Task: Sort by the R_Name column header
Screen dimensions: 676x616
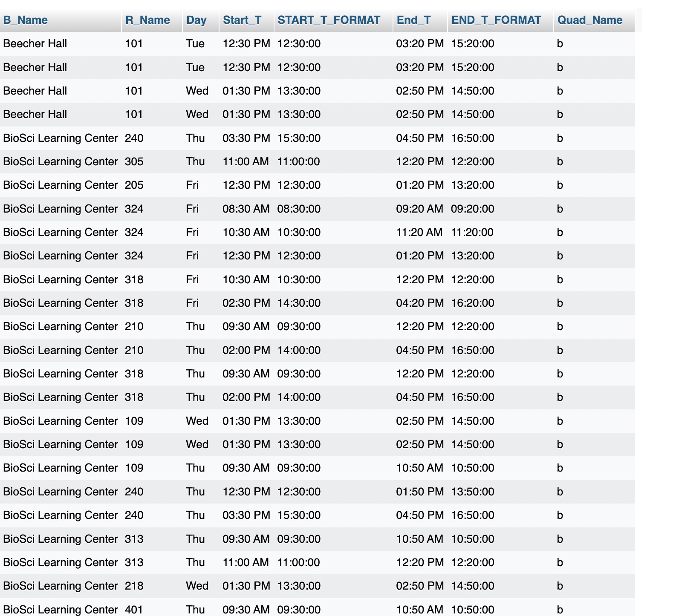Action: coord(147,20)
